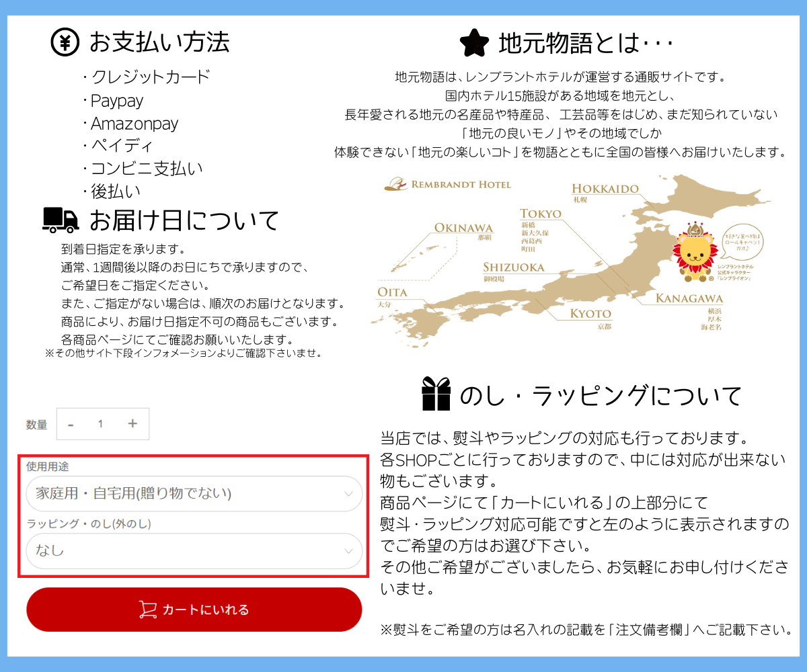Image resolution: width=807 pixels, height=672 pixels.
Task: Click the black star icon beside 地元物語とは
Action: pyautogui.click(x=473, y=43)
